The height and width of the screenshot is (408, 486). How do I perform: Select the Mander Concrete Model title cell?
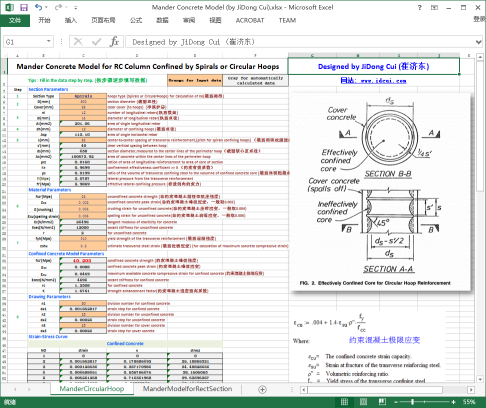(148, 66)
